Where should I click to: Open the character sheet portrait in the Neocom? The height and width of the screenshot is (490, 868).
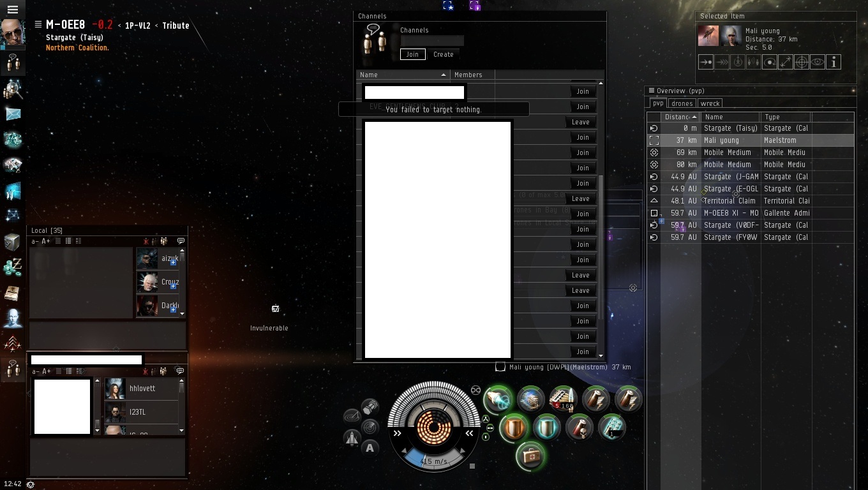point(12,33)
